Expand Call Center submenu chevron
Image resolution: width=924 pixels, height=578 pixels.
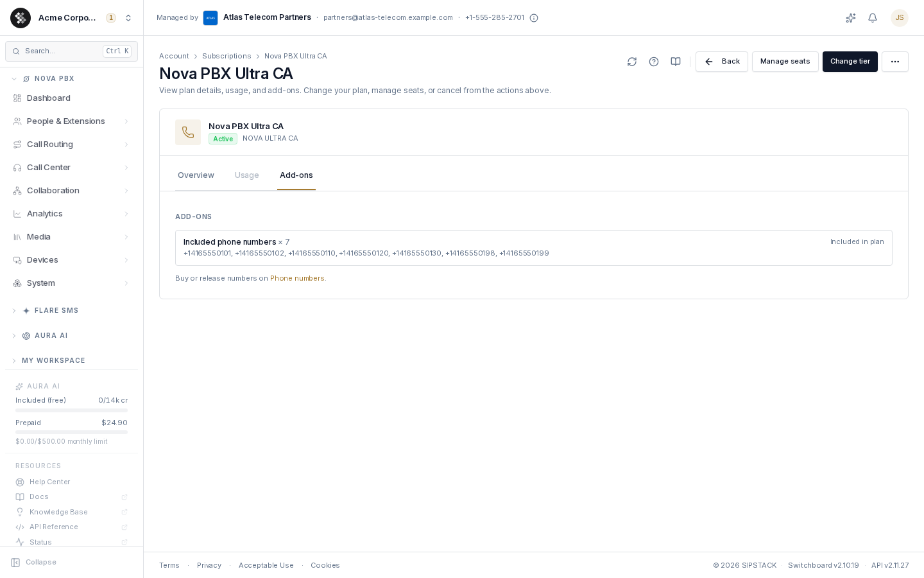tap(126, 168)
